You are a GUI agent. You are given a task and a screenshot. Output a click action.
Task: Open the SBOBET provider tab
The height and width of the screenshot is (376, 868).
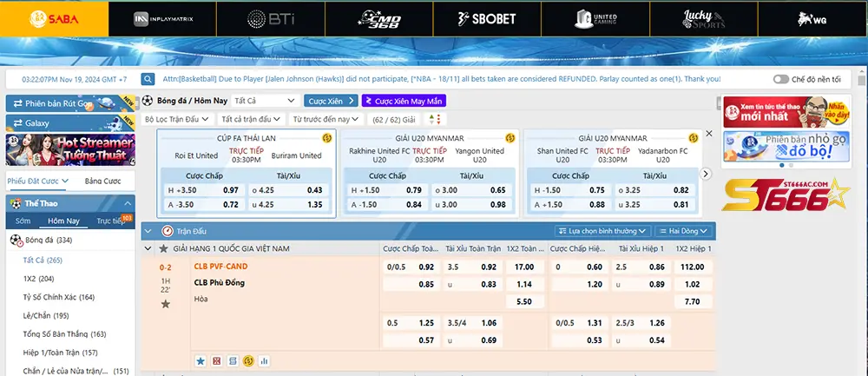tap(487, 19)
